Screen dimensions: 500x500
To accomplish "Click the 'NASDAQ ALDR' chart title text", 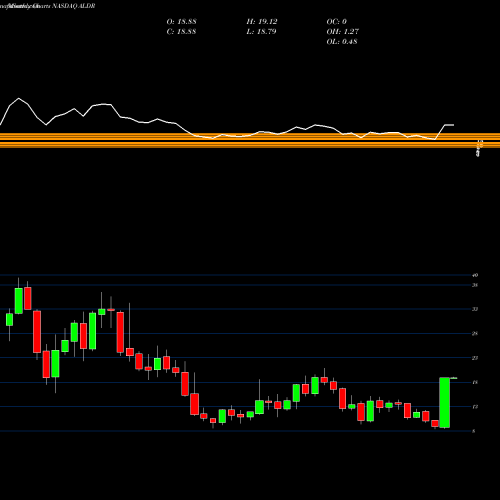I will [x=74, y=6].
